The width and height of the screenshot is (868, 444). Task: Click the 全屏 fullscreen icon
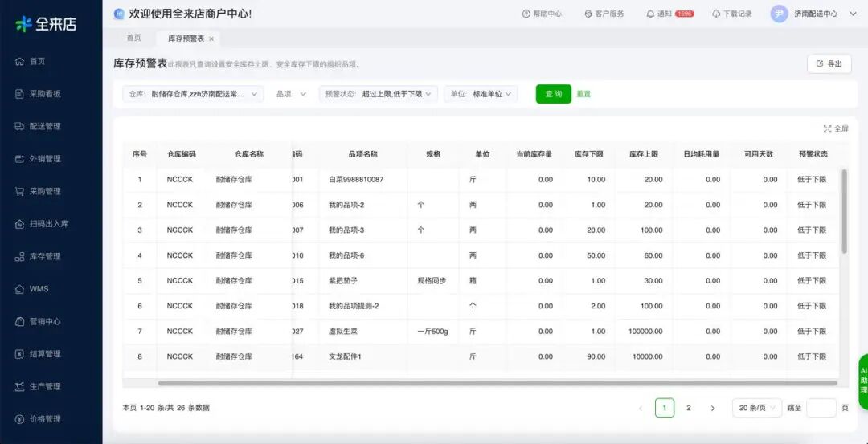[x=828, y=128]
